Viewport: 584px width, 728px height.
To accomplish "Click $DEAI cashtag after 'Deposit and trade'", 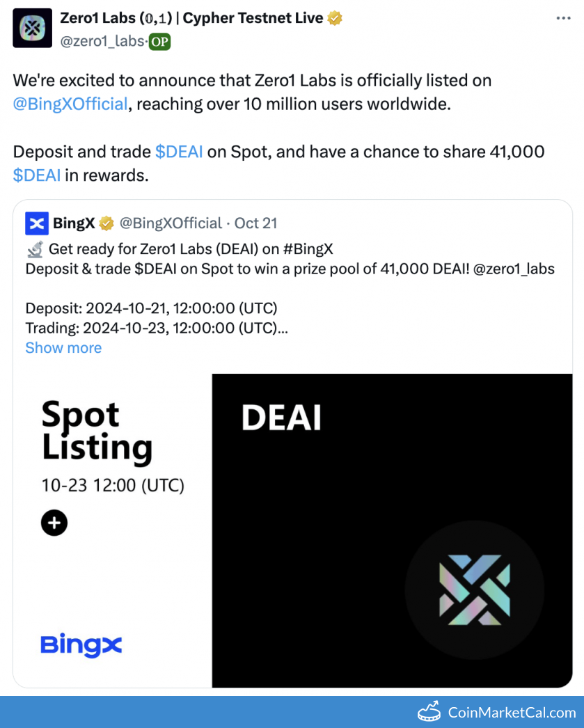I will pyautogui.click(x=179, y=152).
